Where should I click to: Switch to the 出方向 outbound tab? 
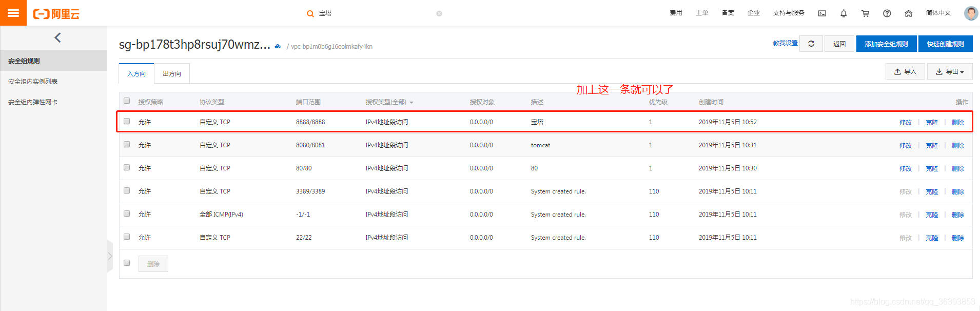pyautogui.click(x=172, y=73)
